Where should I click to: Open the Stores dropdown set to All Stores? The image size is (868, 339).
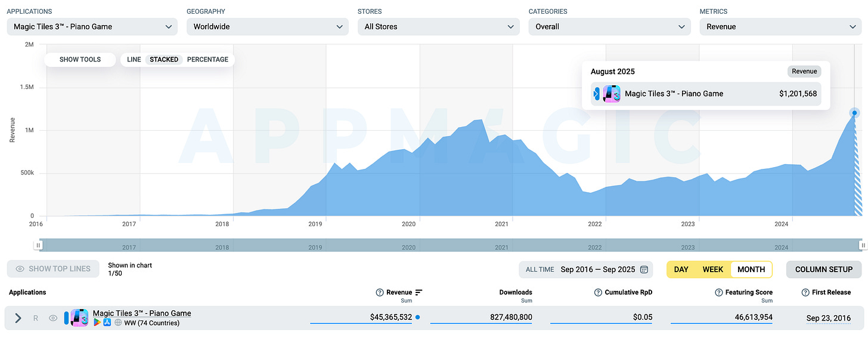(x=438, y=26)
